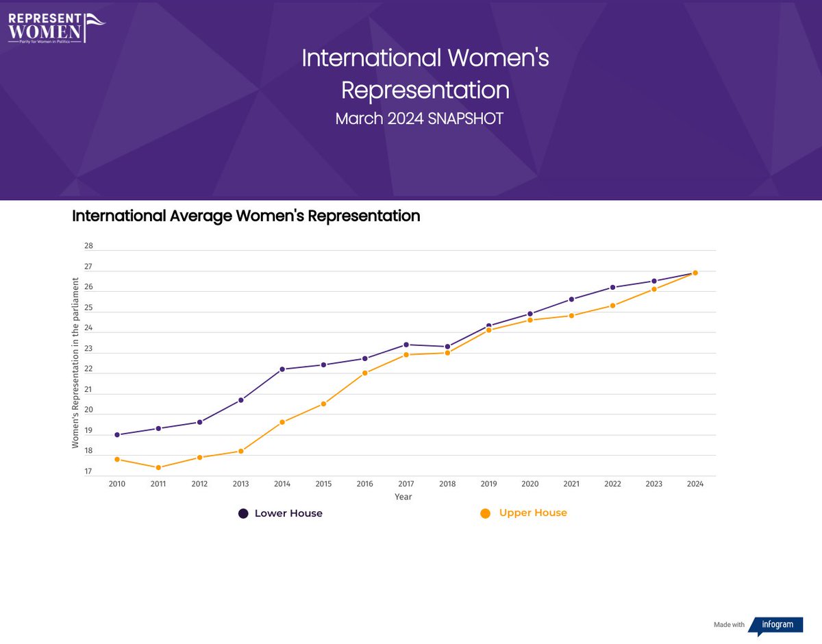The height and width of the screenshot is (644, 822).
Task: Click the 17 y-axis label
Action: point(88,471)
